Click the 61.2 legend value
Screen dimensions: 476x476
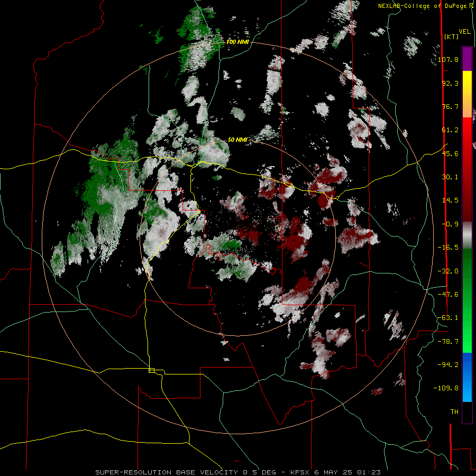coord(450,130)
